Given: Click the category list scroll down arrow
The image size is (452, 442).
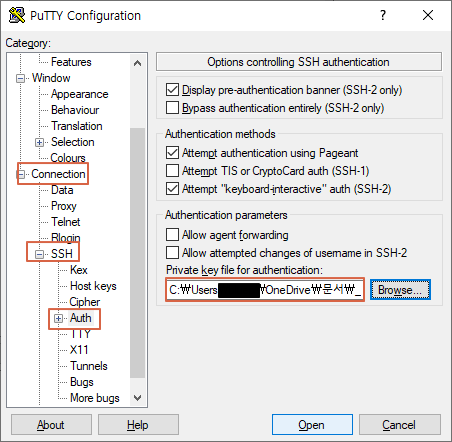Looking at the screenshot, I should pyautogui.click(x=137, y=398).
